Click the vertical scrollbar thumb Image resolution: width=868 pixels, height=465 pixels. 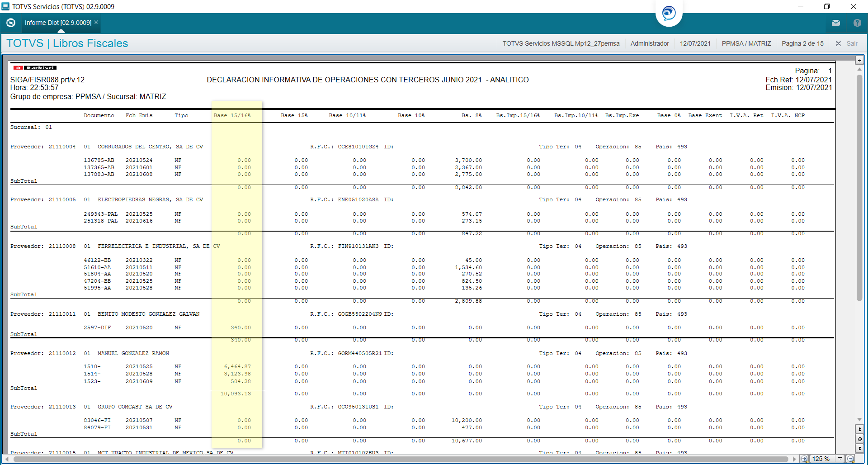pyautogui.click(x=859, y=188)
